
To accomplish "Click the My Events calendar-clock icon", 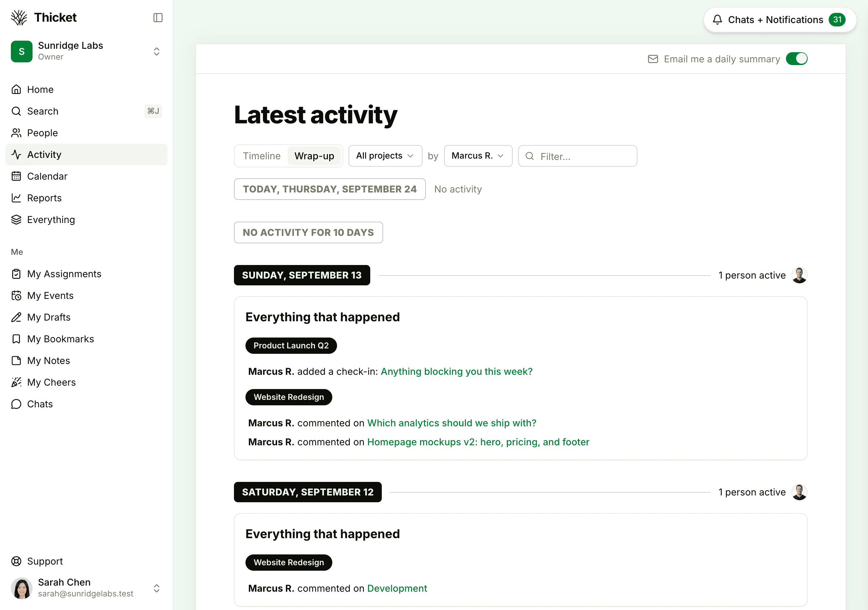I will pos(16,296).
